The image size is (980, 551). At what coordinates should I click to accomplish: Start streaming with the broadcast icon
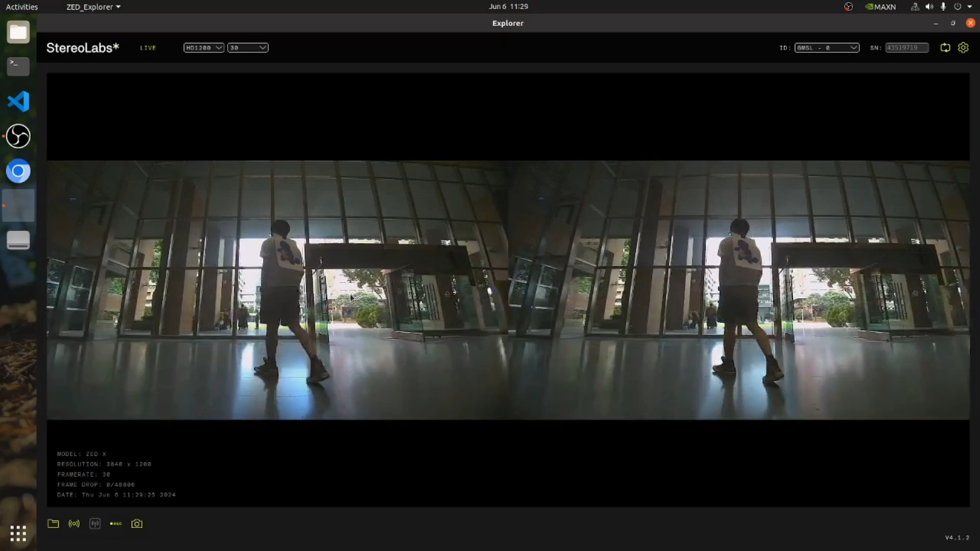pyautogui.click(x=74, y=523)
